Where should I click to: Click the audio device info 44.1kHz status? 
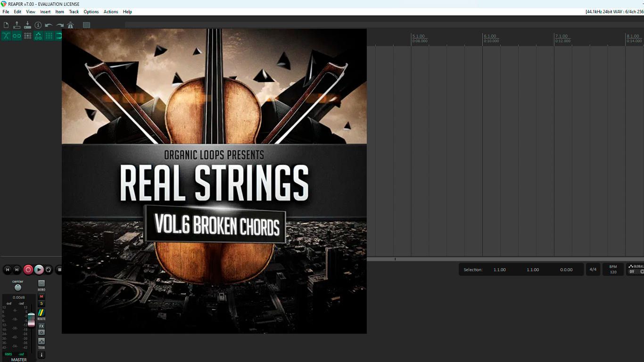(x=614, y=12)
